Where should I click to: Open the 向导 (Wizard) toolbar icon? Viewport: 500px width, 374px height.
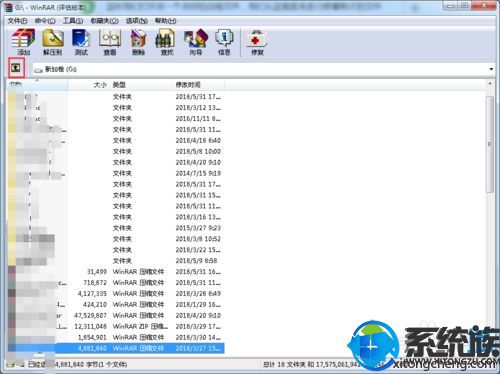pyautogui.click(x=196, y=42)
